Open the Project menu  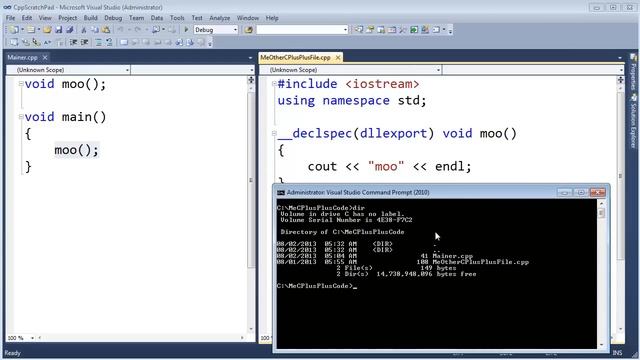click(67, 18)
